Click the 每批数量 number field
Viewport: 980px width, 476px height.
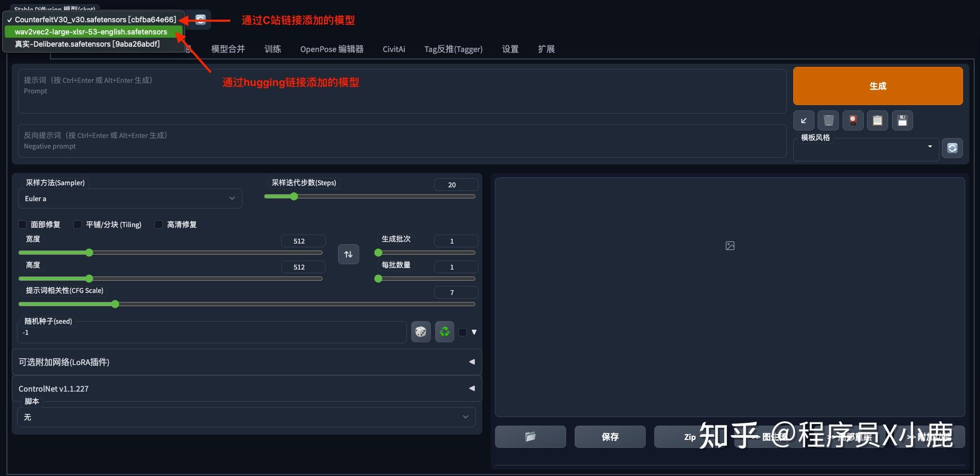tap(456, 267)
